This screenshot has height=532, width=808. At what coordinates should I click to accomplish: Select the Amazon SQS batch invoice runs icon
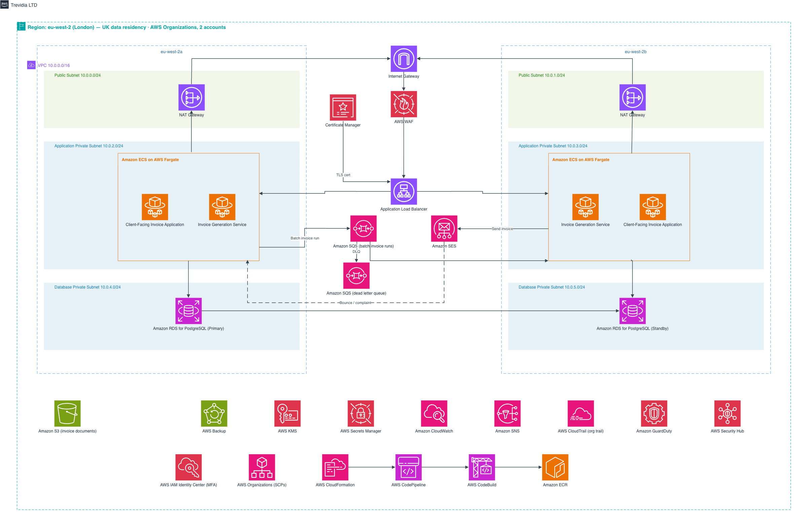pyautogui.click(x=363, y=229)
